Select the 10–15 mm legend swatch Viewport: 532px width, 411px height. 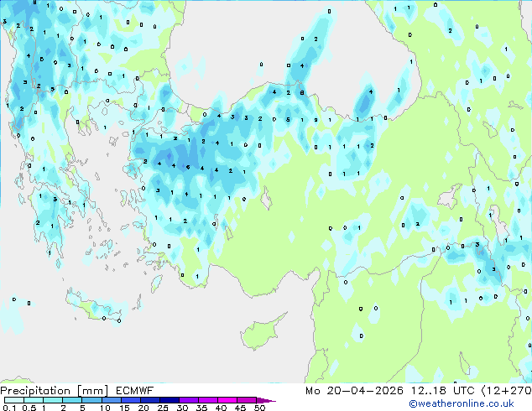[x=112, y=400]
